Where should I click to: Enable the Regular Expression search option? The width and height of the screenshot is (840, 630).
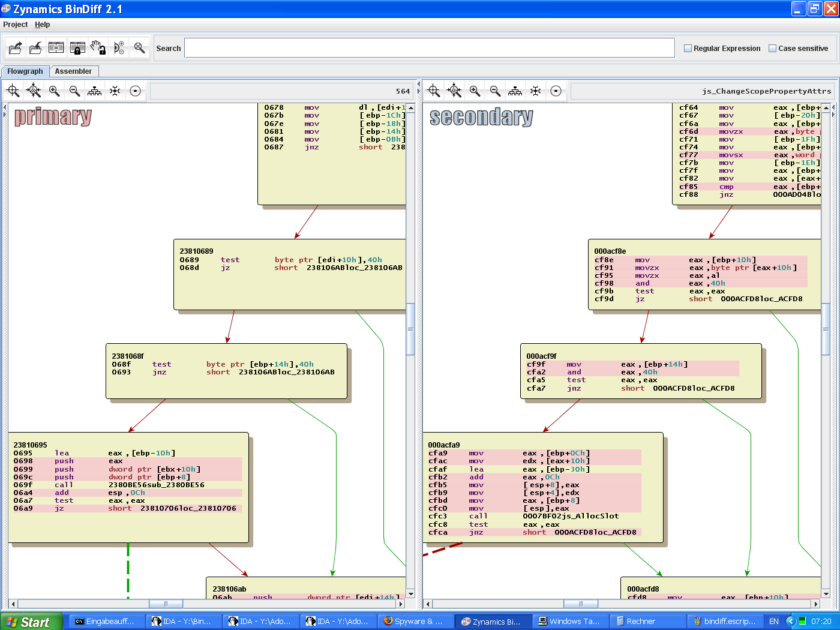click(x=688, y=48)
